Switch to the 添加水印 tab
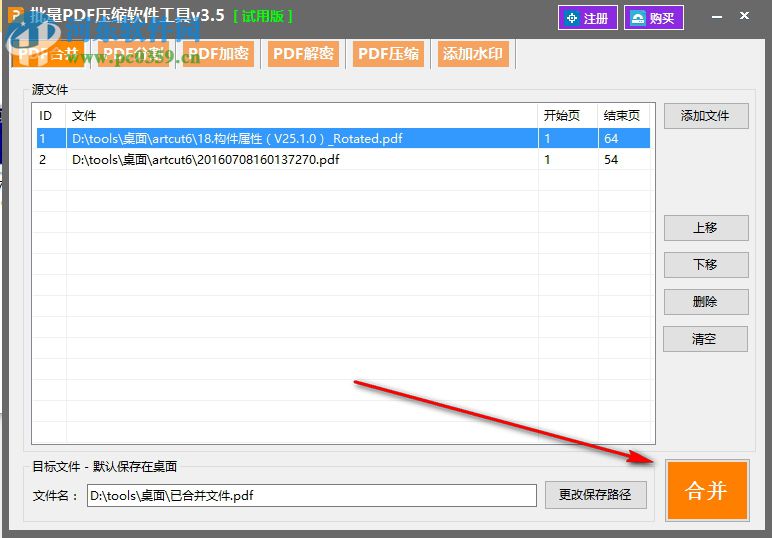Screen dimensions: 772x538 point(473,53)
